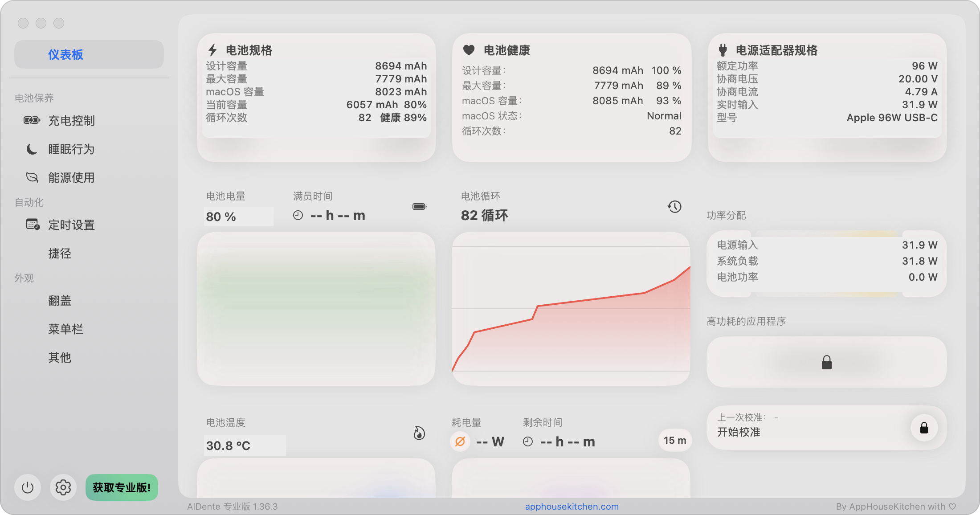Viewport: 980px width, 515px height.
Task: Click the 82 循环 cycle count
Action: [484, 216]
